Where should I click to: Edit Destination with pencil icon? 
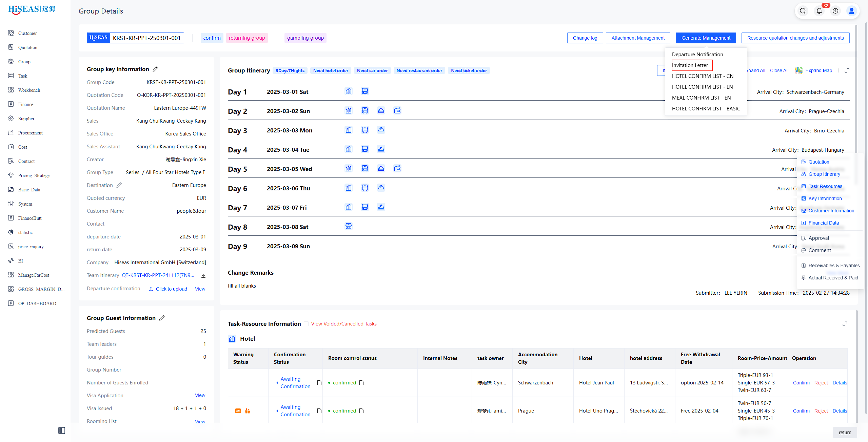(119, 185)
